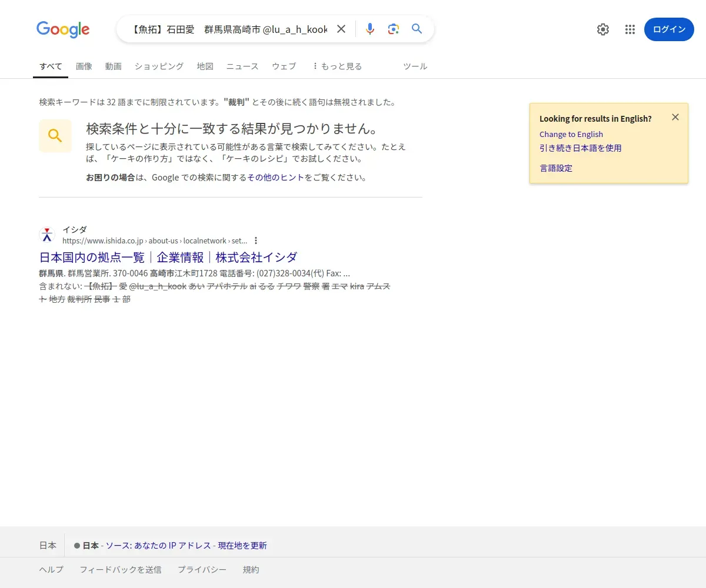Click the large yellow search magnifier icon
This screenshot has width=706, height=588.
[x=55, y=136]
